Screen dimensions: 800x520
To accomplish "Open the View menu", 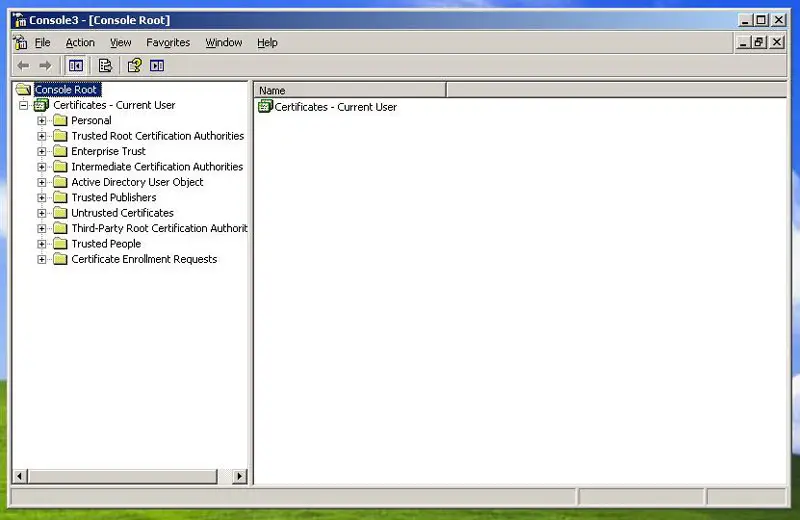I will tap(120, 42).
